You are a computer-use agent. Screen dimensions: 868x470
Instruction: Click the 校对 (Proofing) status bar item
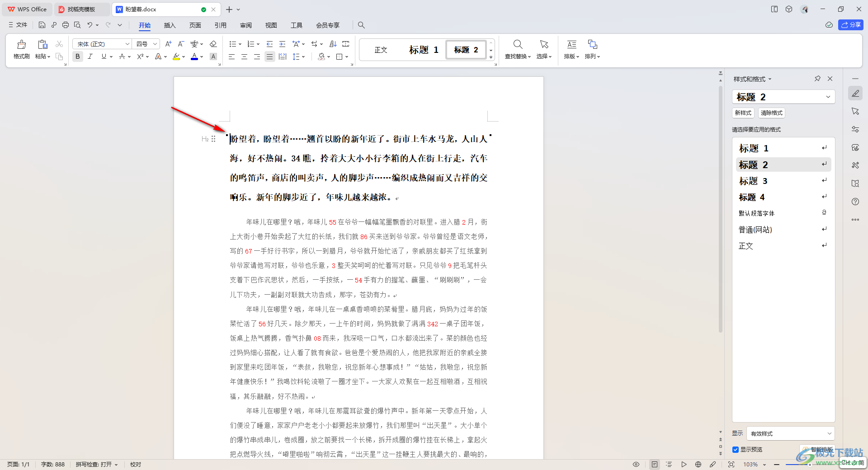136,465
